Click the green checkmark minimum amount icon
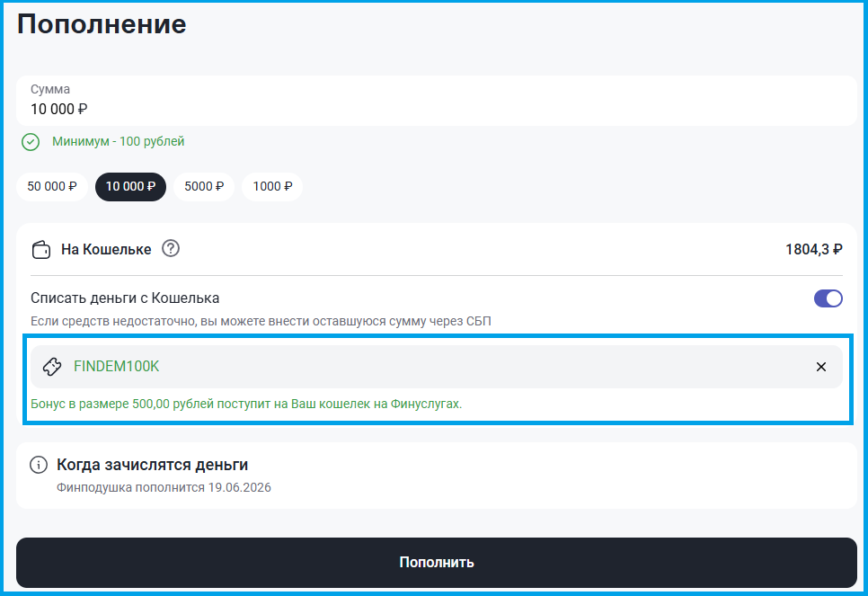This screenshot has height=596, width=868. (x=31, y=142)
